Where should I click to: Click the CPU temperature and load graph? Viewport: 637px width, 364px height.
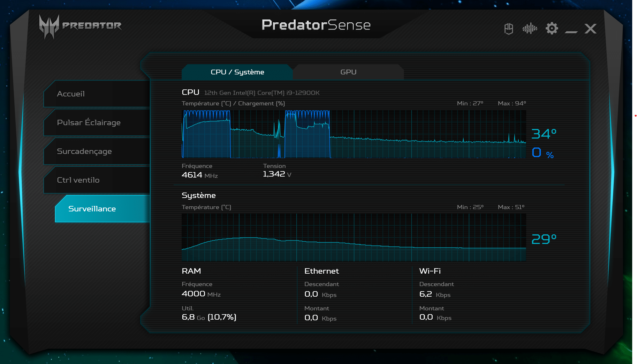(354, 134)
